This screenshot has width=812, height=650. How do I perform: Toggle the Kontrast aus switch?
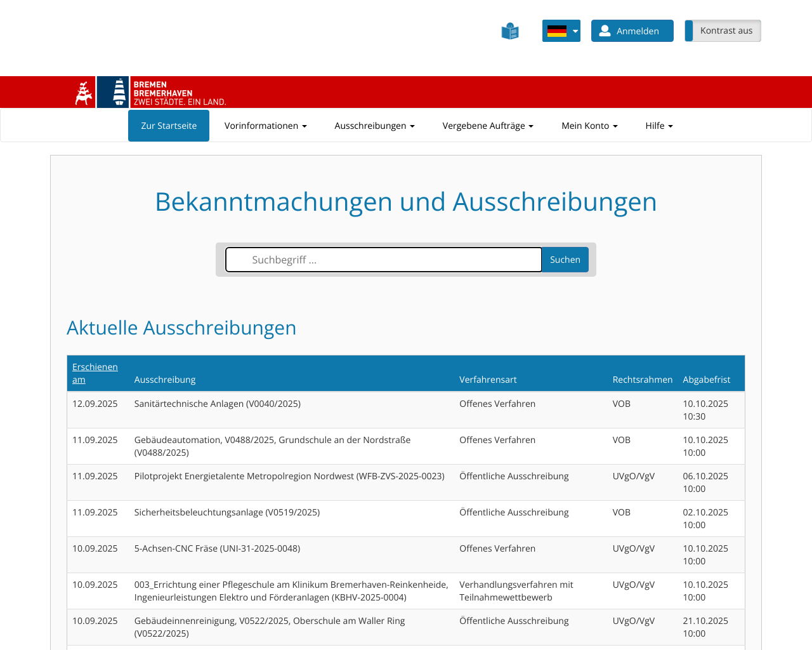723,30
